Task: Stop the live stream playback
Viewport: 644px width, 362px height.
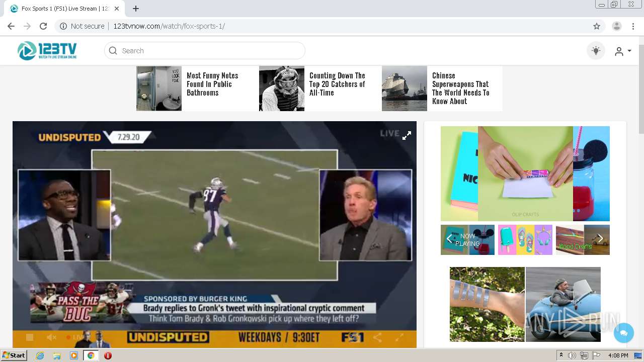Action: click(30, 337)
